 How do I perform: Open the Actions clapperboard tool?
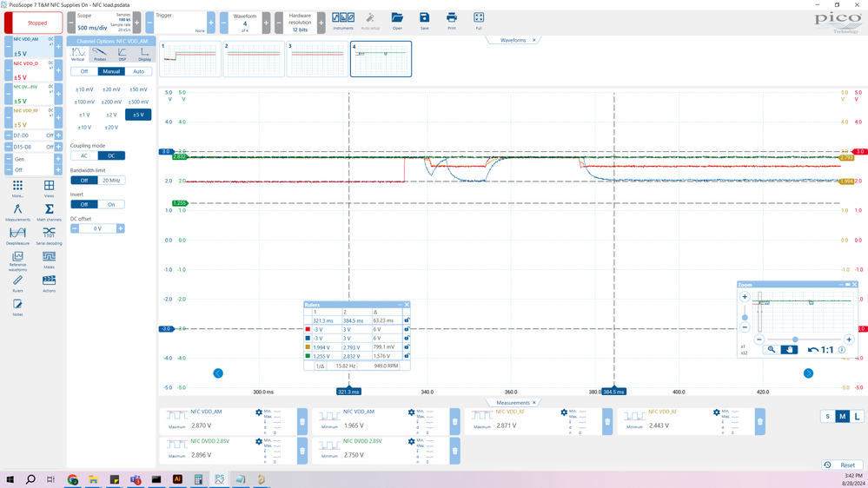click(49, 280)
